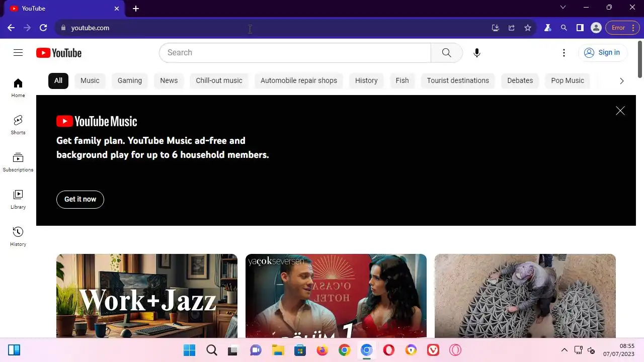Select the History filter chip

pyautogui.click(x=366, y=80)
